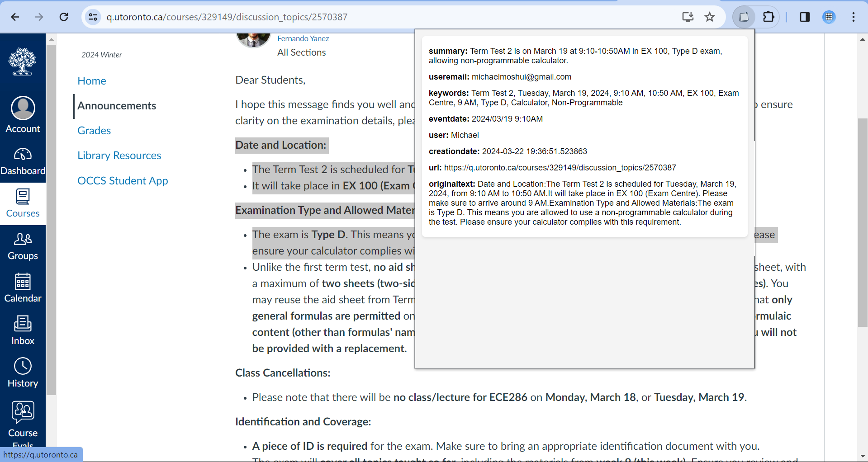The height and width of the screenshot is (462, 868).
Task: Reload the current page
Action: coord(64,17)
